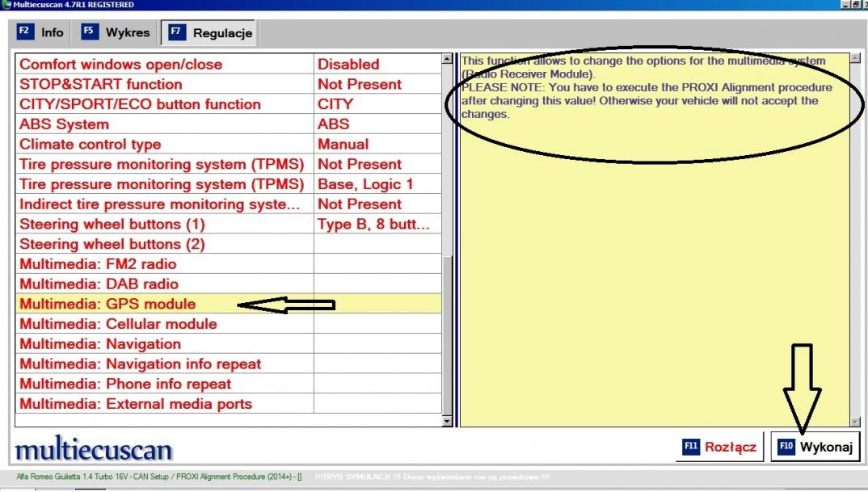
Task: Select Multimedia: External media ports row
Action: [x=228, y=403]
